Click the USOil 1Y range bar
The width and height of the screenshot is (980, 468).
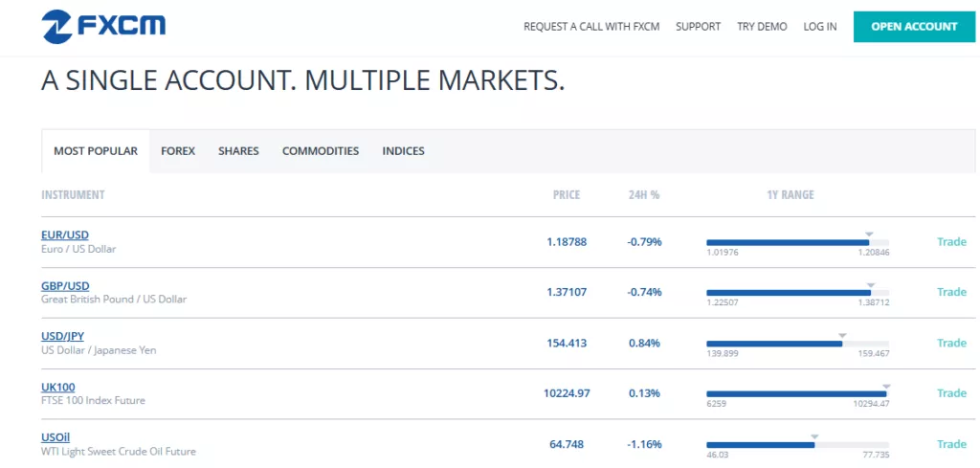pos(797,445)
